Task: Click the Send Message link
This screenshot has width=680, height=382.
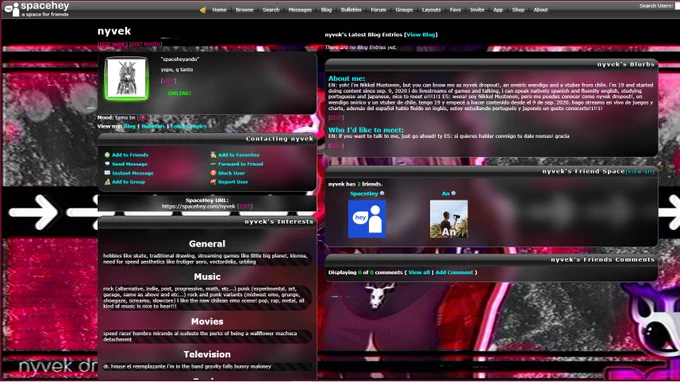Action: pos(130,164)
